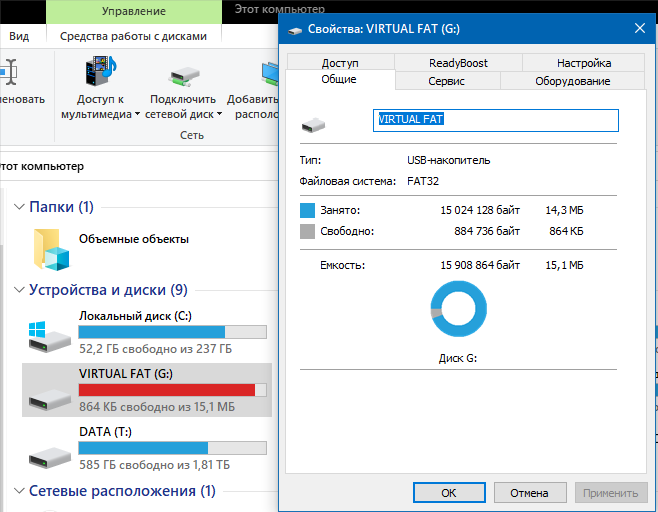Screen dimensions: 658x512
Task: Click the VIRTUAL FAT volume label field
Action: coord(496,120)
